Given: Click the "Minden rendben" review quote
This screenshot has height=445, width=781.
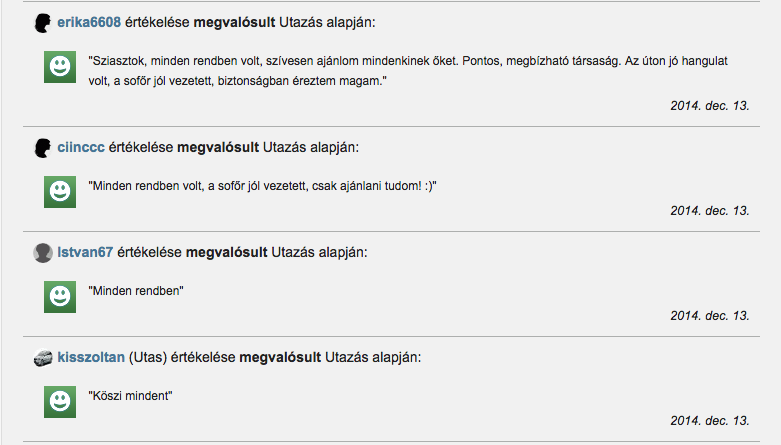Looking at the screenshot, I should (x=136, y=291).
